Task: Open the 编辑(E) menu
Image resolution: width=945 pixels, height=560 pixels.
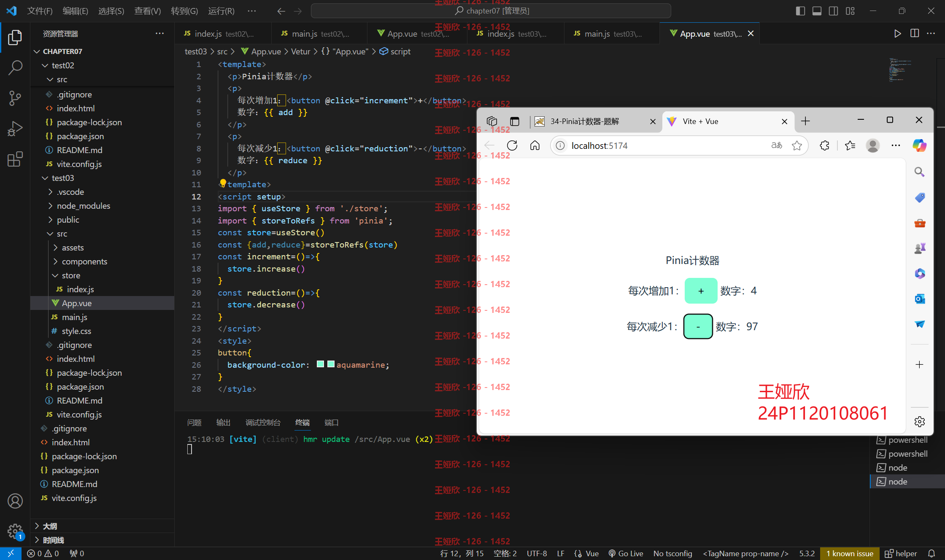Action: click(75, 11)
